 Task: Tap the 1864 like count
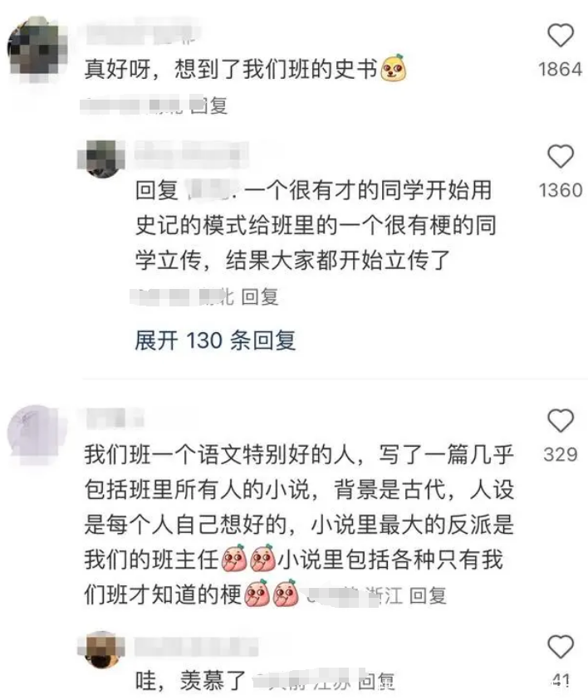[561, 69]
